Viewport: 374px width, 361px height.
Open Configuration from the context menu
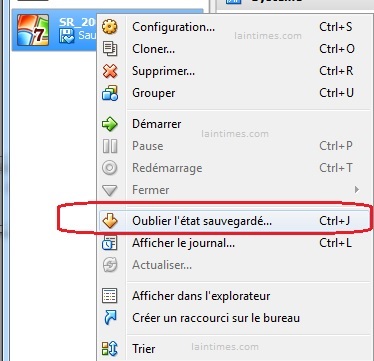pos(234,27)
